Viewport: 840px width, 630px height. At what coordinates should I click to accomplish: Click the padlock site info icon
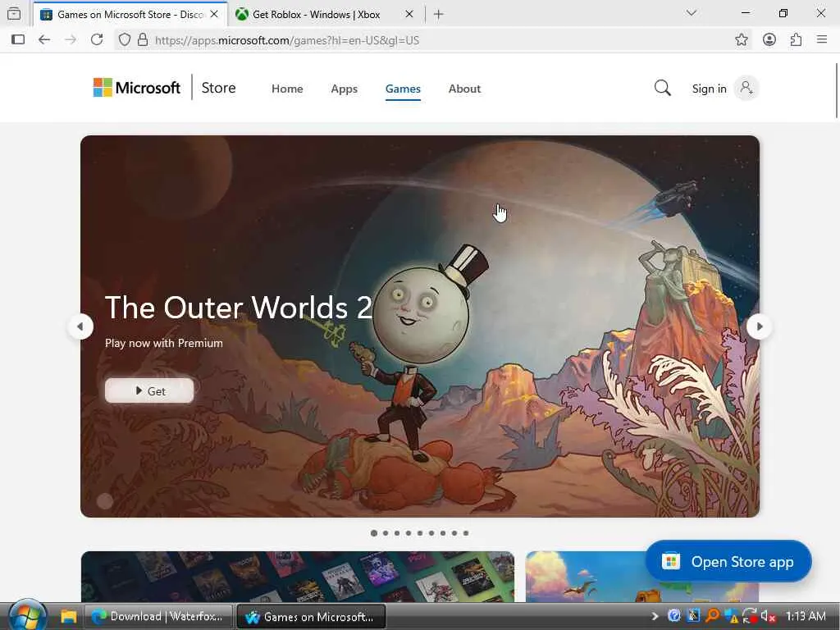coord(143,39)
